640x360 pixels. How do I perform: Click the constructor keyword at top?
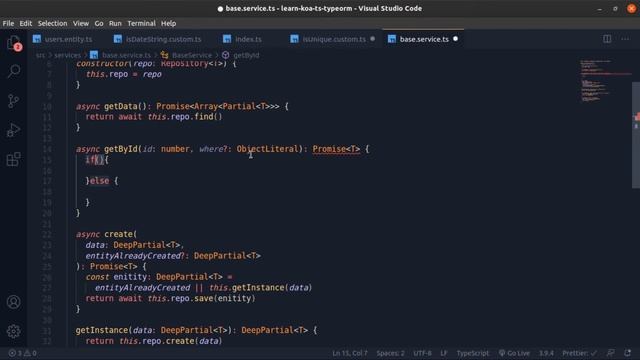click(x=102, y=64)
